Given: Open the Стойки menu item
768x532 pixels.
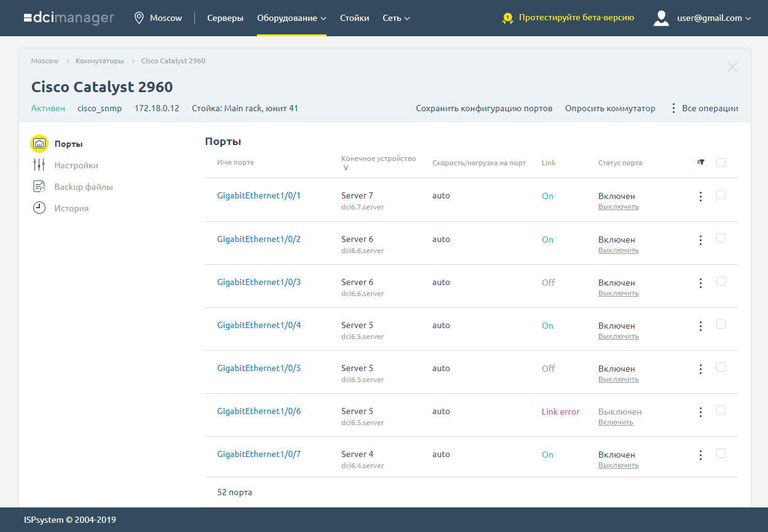Looking at the screenshot, I should coord(355,18).
